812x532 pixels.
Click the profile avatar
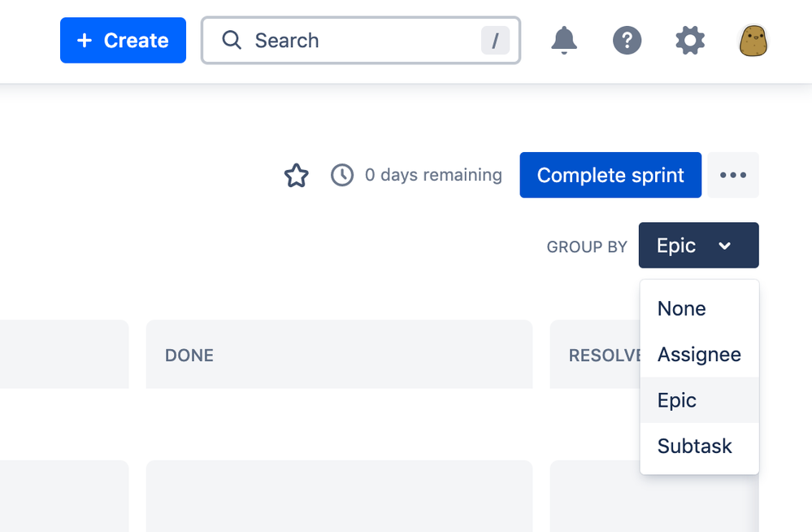[753, 40]
